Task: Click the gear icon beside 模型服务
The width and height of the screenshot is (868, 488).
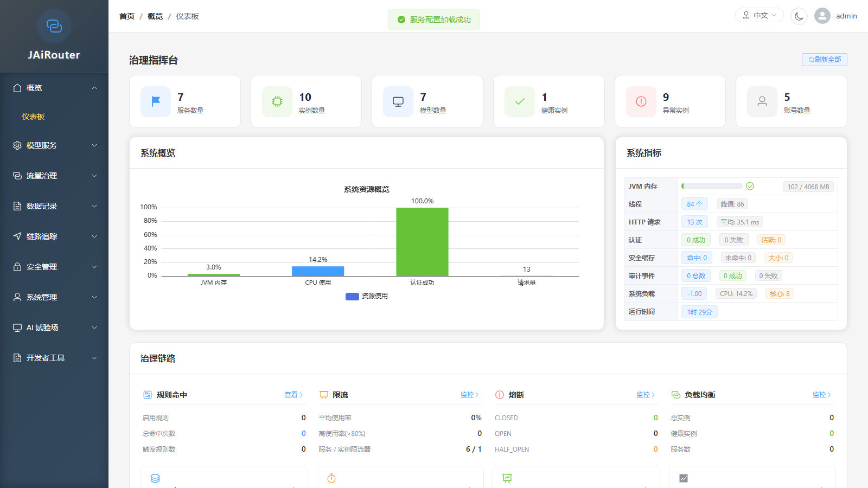Action: point(17,145)
